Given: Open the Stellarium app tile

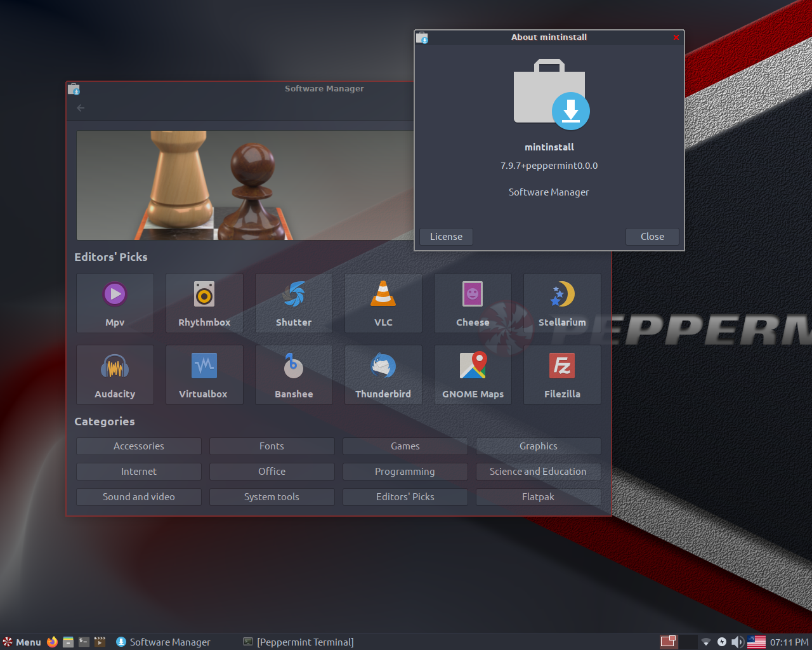Looking at the screenshot, I should pyautogui.click(x=562, y=303).
